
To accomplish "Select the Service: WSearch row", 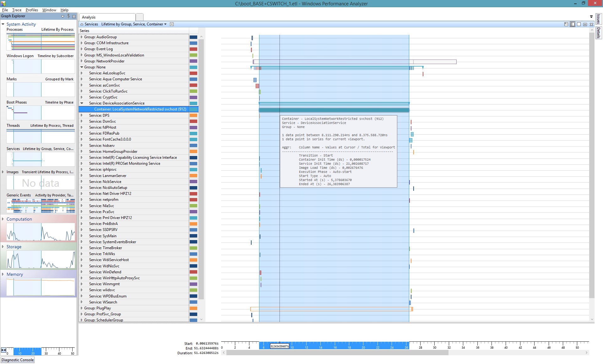I will click(103, 302).
